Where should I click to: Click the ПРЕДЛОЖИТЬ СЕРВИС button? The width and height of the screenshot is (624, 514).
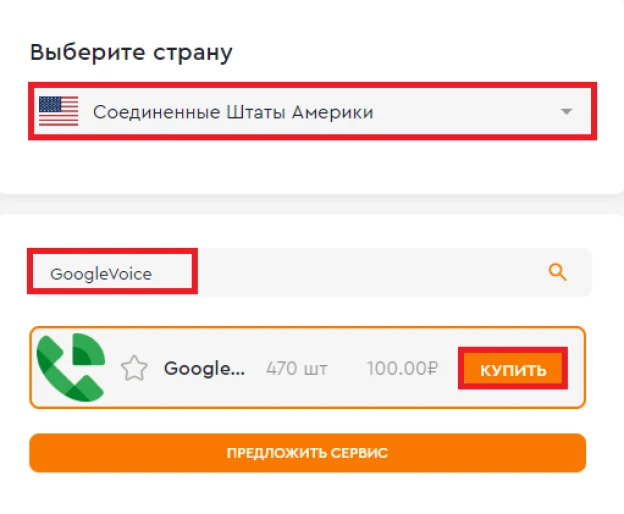[x=307, y=453]
